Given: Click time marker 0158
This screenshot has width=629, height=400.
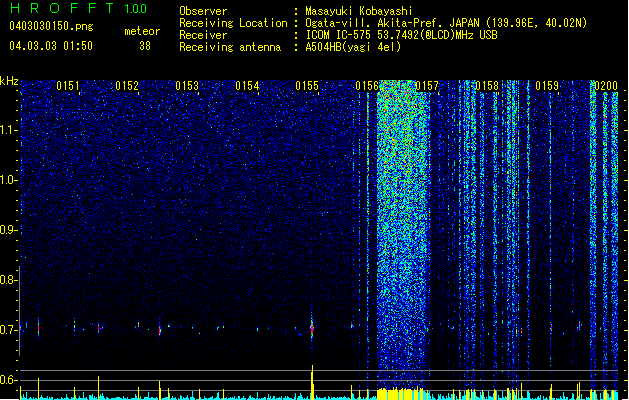Looking at the screenshot, I should click(487, 86).
